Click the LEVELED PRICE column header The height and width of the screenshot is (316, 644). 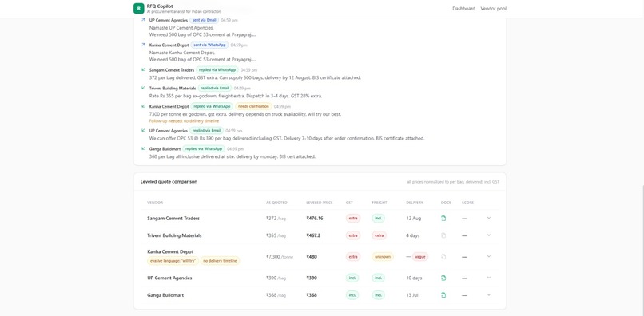319,203
